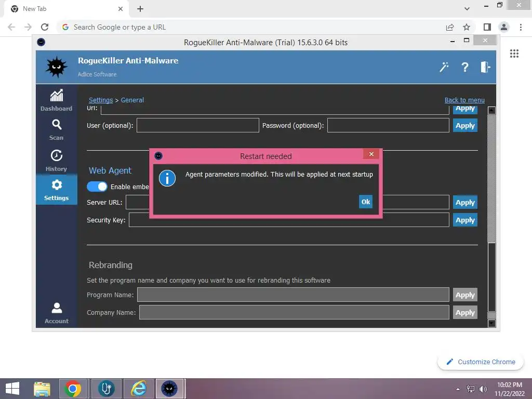Open Chrome side panel icon
This screenshot has height=399, width=532.
tap(487, 27)
